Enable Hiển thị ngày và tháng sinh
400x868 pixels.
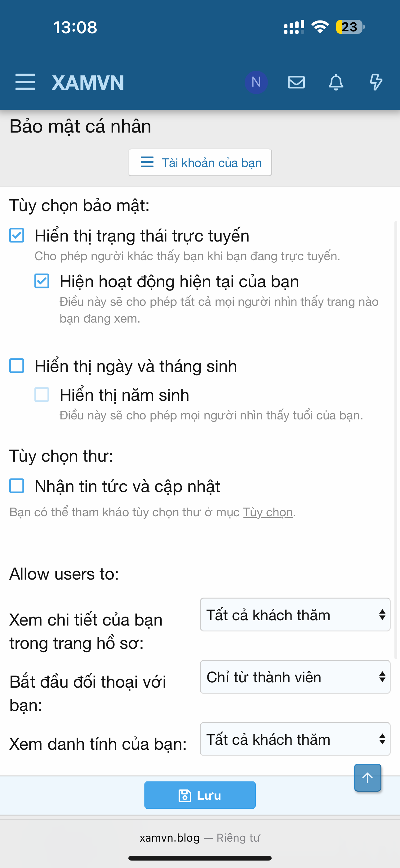click(x=16, y=366)
